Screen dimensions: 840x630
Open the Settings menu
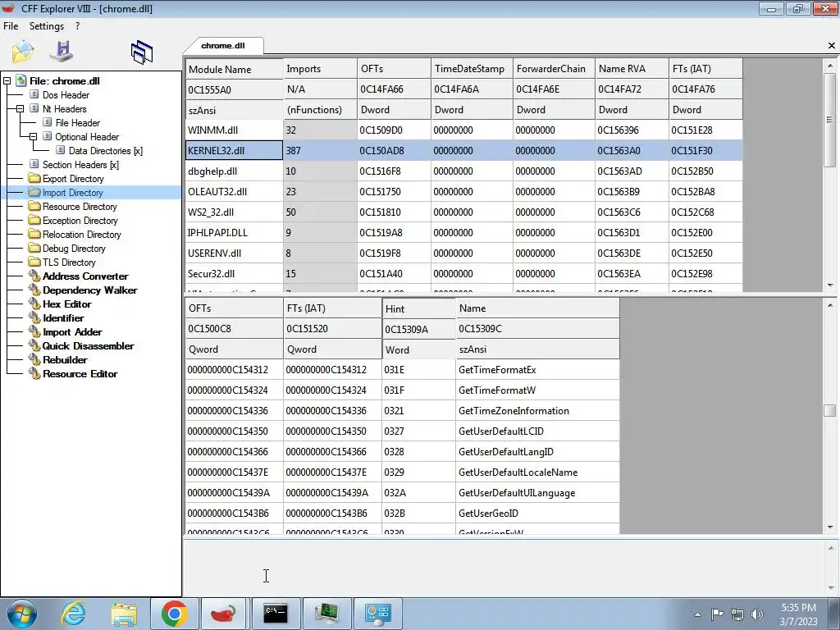coord(47,26)
